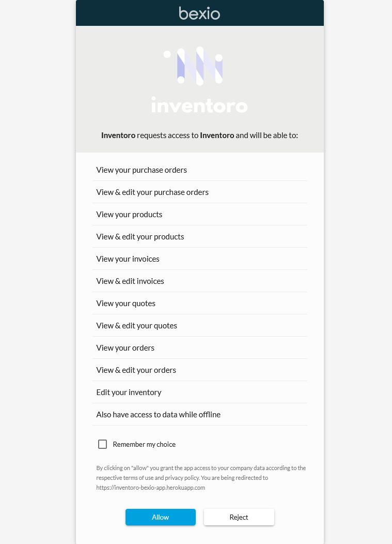Click the inventoro-bexio-app.herokuapp.com redirect URL
Image resolution: width=392 pixels, height=544 pixels.
150,488
